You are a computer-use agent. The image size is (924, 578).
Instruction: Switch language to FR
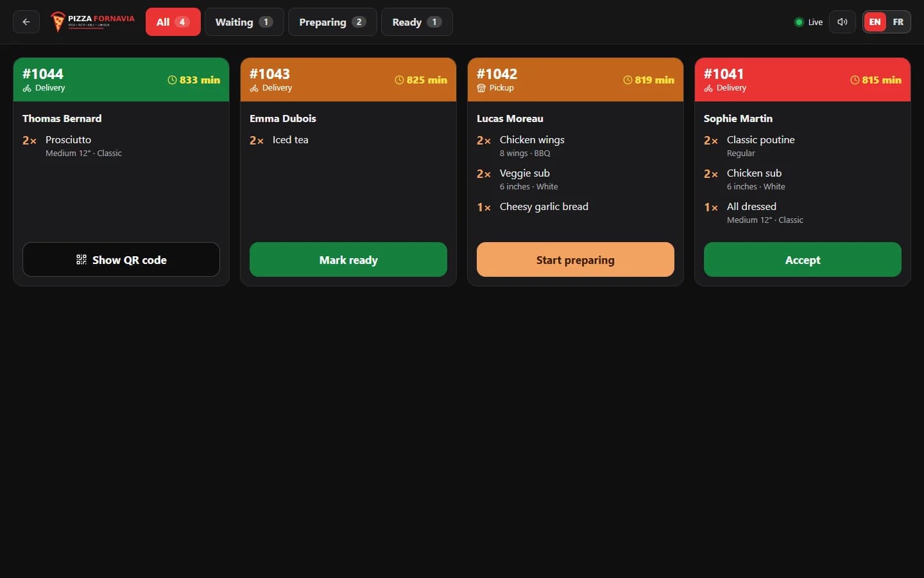click(898, 22)
